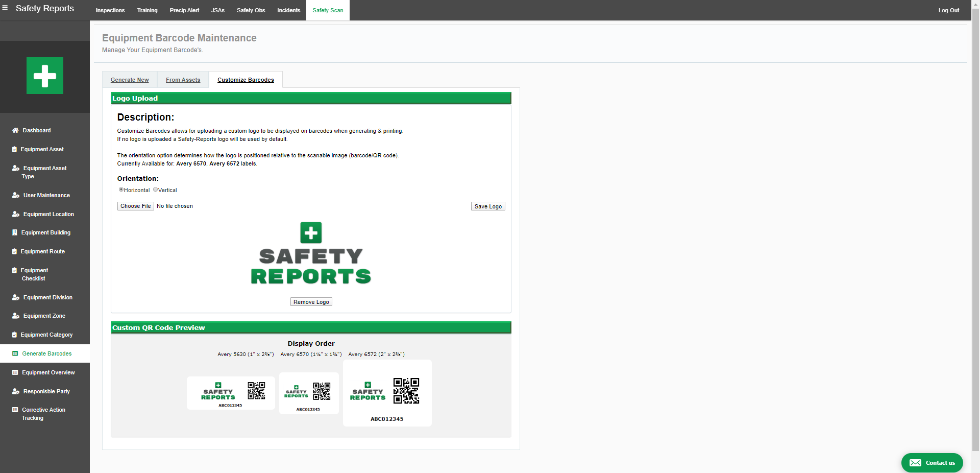The width and height of the screenshot is (980, 473).
Task: Click the Equipment Zone icon
Action: click(x=16, y=316)
